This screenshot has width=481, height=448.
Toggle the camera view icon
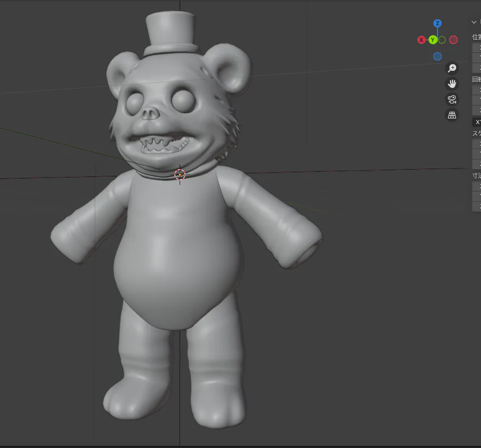(x=452, y=99)
